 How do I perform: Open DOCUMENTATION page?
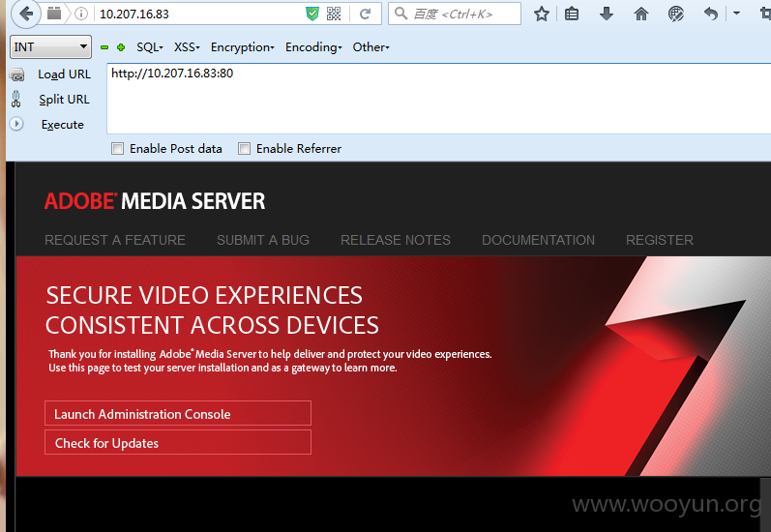tap(538, 240)
